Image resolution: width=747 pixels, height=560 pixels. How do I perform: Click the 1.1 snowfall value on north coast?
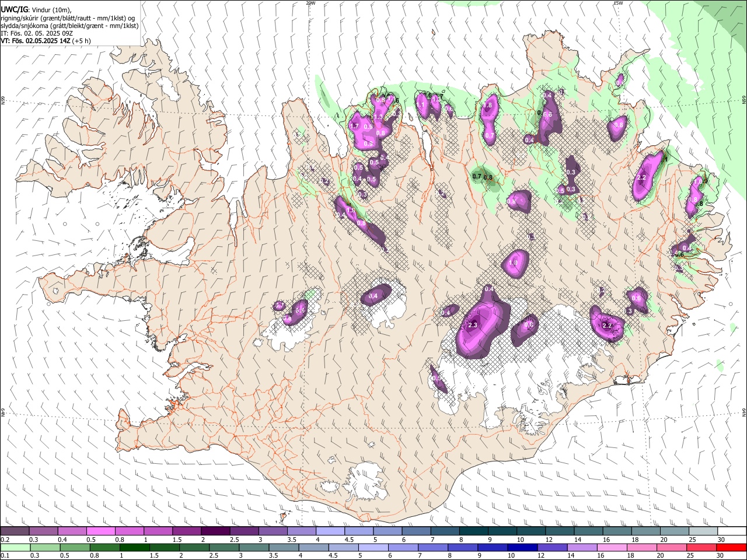420,105
